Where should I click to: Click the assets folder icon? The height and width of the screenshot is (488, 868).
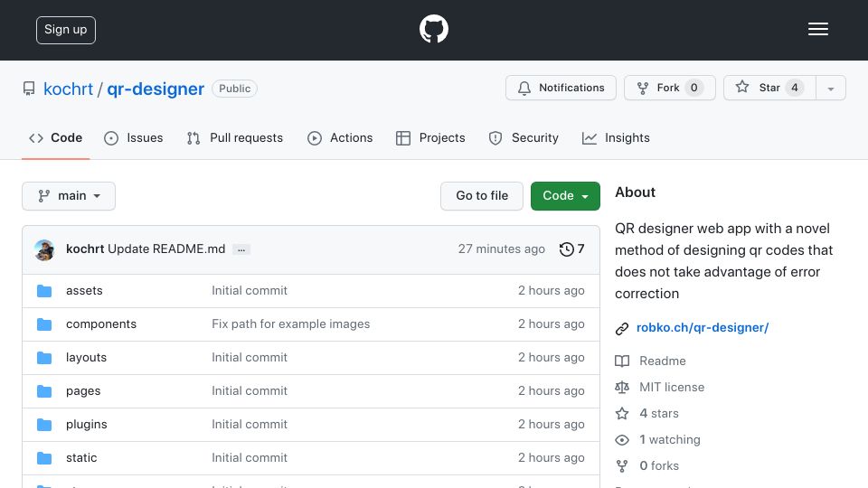point(44,291)
